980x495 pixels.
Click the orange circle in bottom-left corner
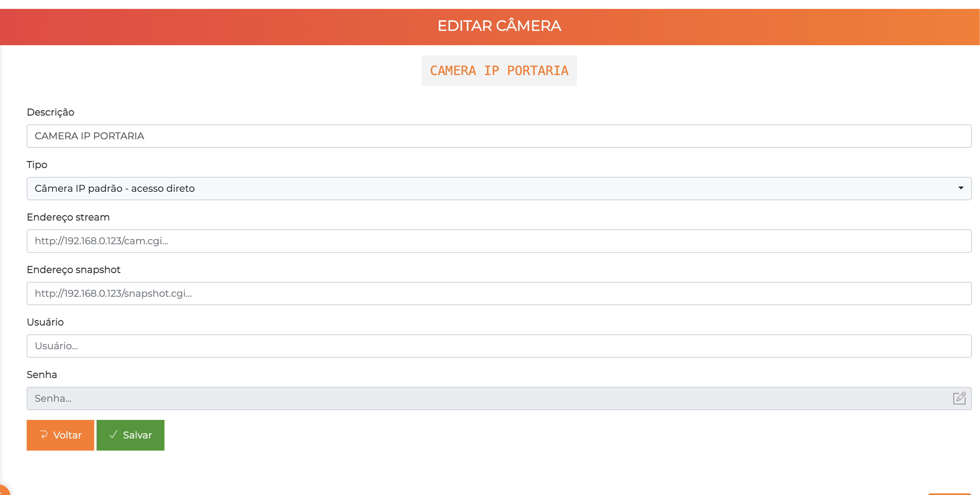coord(3,490)
